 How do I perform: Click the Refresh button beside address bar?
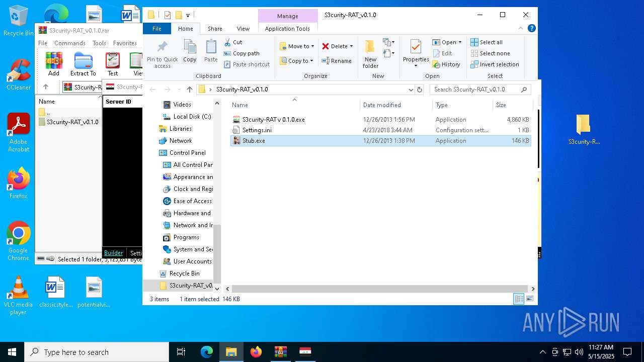tap(420, 89)
